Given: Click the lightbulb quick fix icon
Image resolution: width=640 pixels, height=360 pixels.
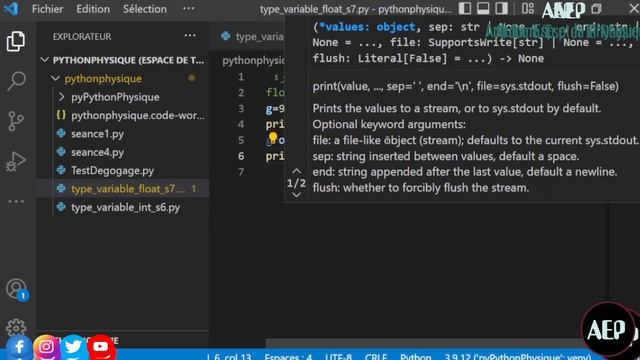Looking at the screenshot, I should pyautogui.click(x=273, y=138).
